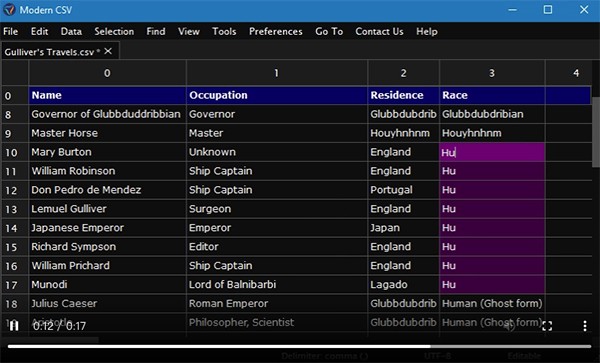Image resolution: width=600 pixels, height=363 pixels.
Task: Click the Hu race cell for Lemuel Gulliver
Action: 492,209
